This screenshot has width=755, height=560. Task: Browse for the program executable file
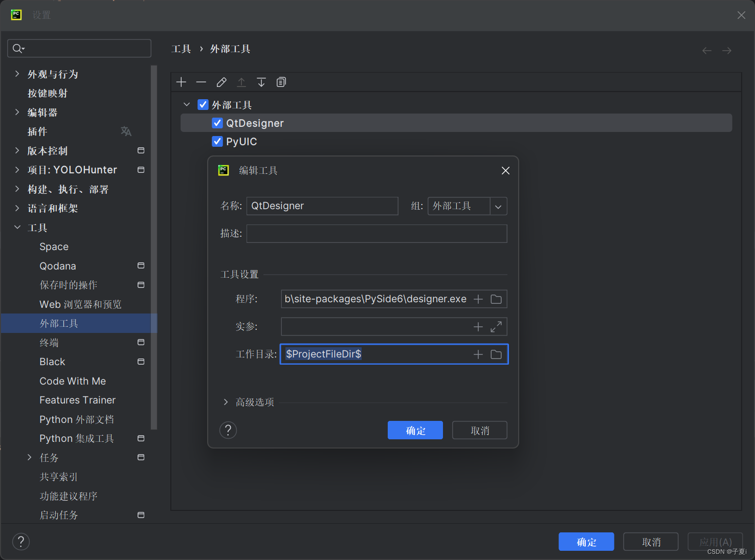(495, 299)
